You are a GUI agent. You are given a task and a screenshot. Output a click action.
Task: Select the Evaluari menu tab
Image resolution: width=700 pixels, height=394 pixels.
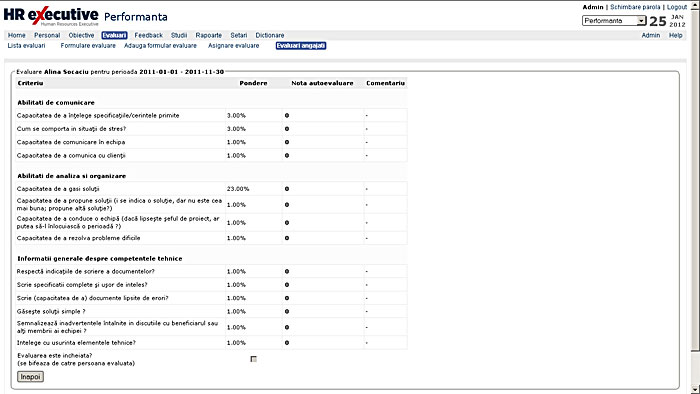(114, 35)
